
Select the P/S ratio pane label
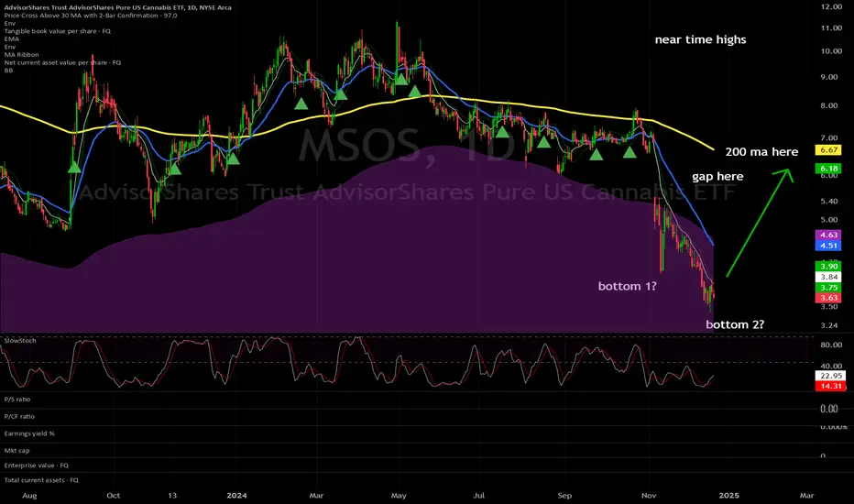click(16, 400)
